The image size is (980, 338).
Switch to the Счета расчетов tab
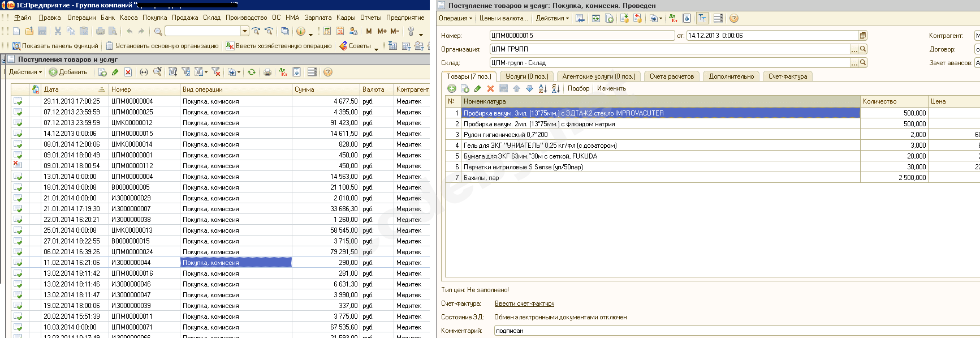click(671, 76)
